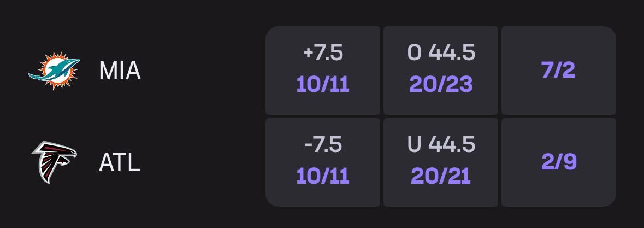Click the +7.5 handicap label

323,53
